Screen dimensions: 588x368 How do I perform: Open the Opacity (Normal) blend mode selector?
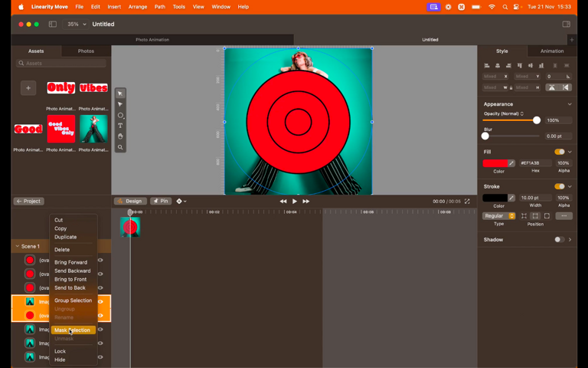pos(504,113)
